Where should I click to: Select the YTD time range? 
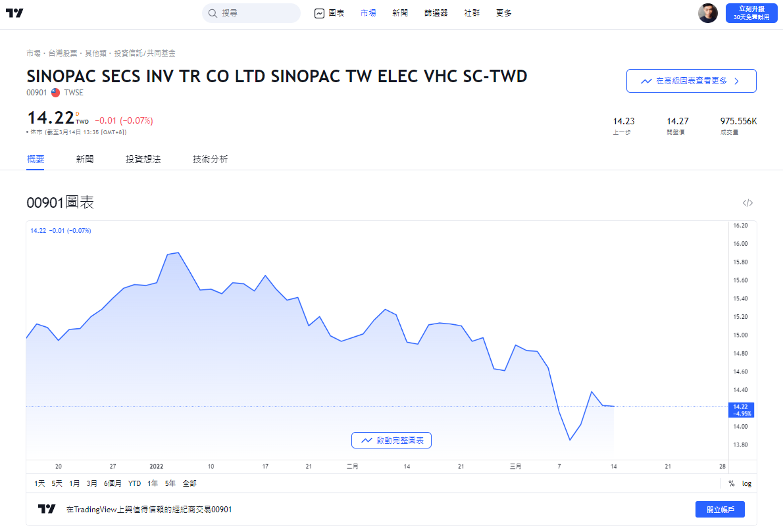click(x=134, y=483)
